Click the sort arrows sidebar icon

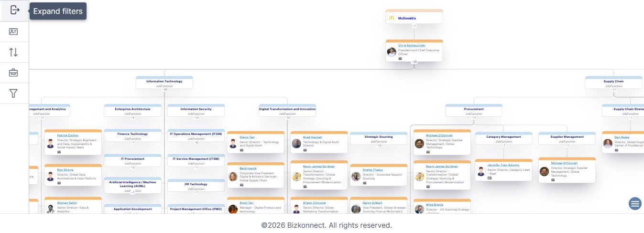13,52
